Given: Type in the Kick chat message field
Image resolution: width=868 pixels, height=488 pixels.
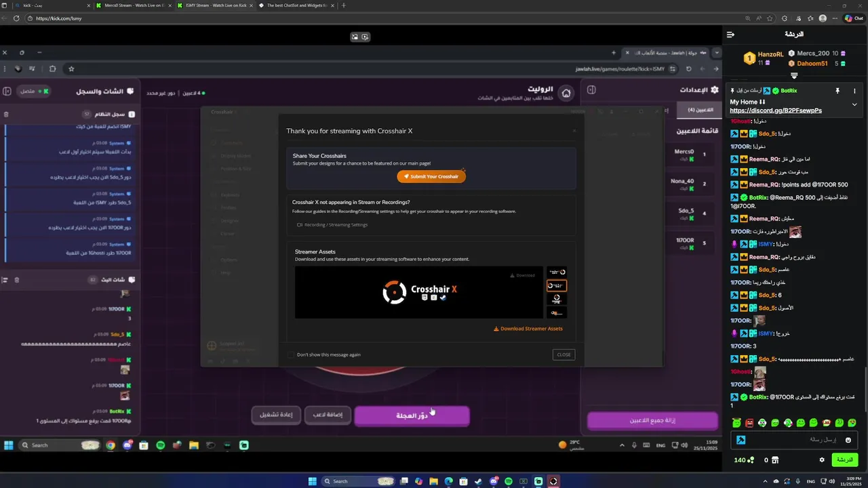Looking at the screenshot, I should tap(793, 440).
